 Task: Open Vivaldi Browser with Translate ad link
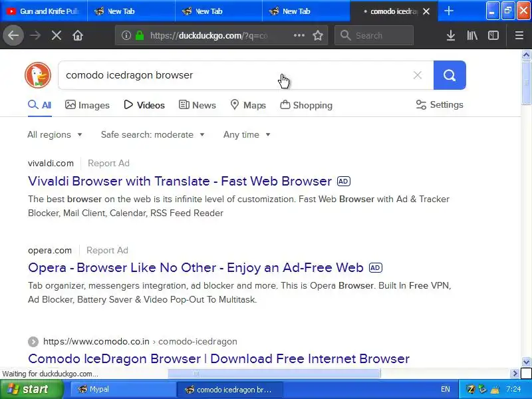(180, 181)
